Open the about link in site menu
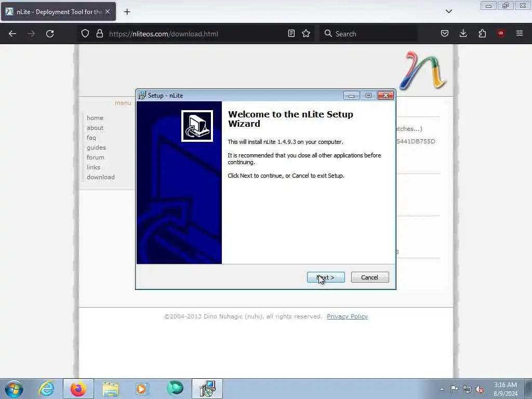This screenshot has height=399, width=532. pos(95,128)
